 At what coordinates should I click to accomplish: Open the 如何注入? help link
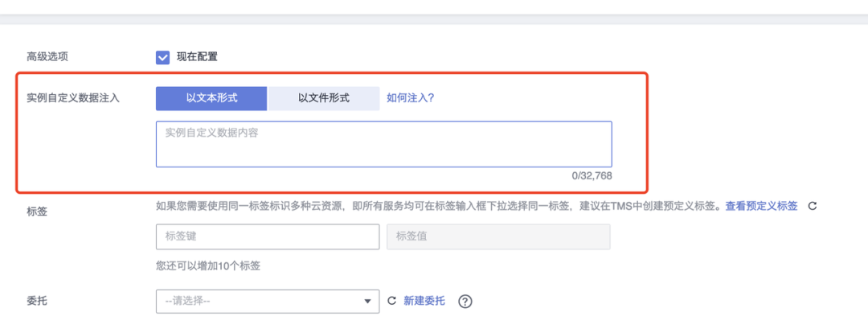pyautogui.click(x=410, y=99)
